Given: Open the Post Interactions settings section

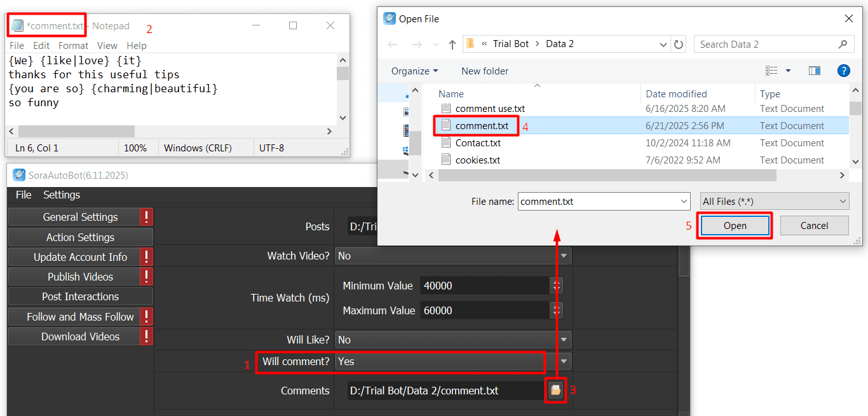Looking at the screenshot, I should (x=80, y=296).
